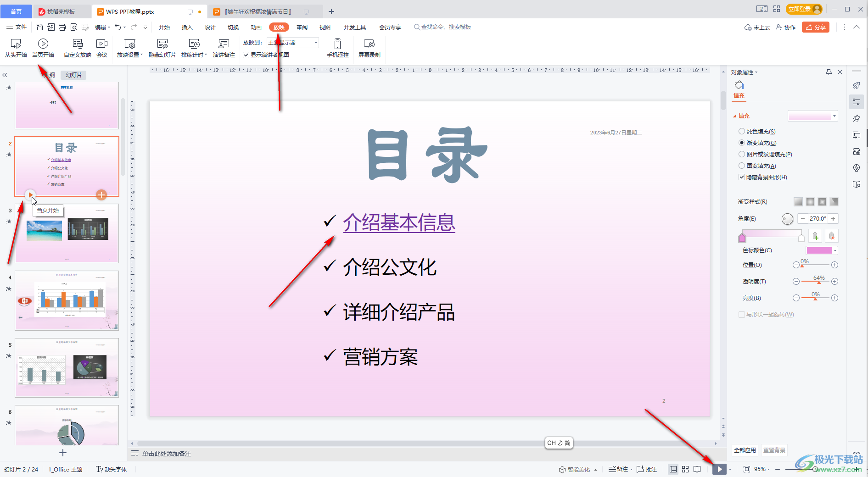
Task: Click the save icon in quick toolbar
Action: coord(39,27)
